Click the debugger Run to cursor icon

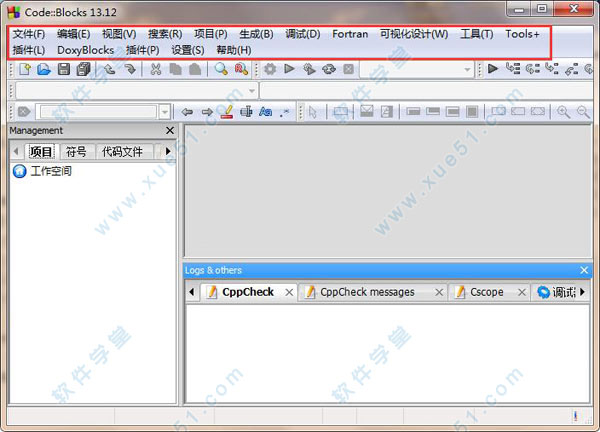(x=513, y=69)
